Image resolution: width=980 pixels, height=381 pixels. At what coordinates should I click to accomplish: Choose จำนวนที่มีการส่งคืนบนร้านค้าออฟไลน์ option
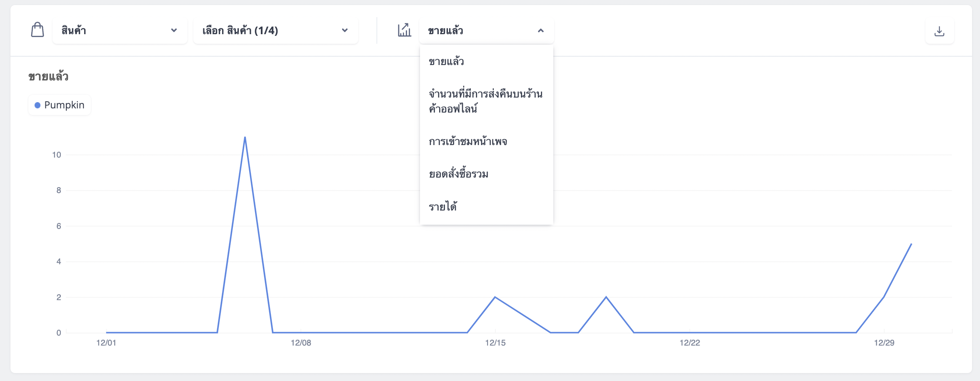point(486,101)
